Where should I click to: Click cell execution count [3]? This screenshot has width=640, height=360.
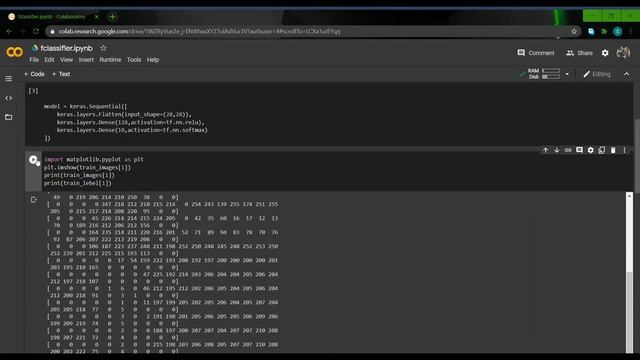[x=33, y=91]
